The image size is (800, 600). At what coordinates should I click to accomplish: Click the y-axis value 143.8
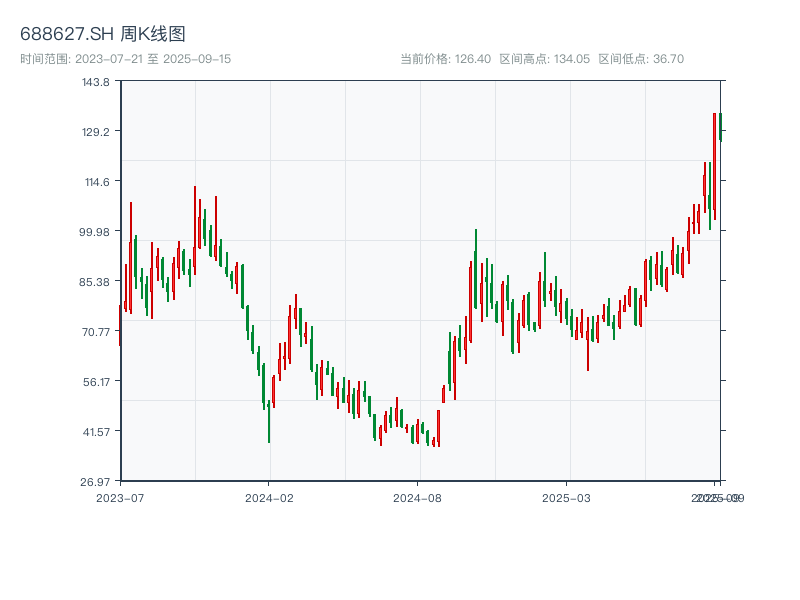point(96,82)
